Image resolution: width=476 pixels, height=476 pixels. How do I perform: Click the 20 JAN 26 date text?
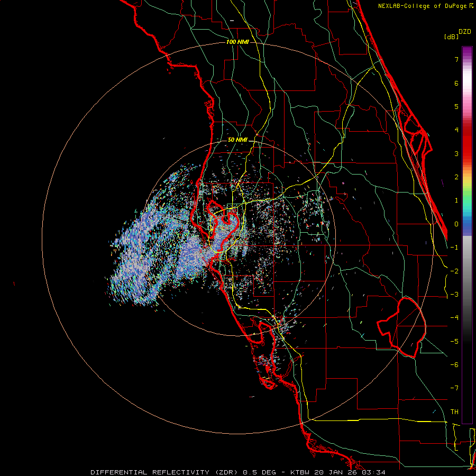(337, 472)
